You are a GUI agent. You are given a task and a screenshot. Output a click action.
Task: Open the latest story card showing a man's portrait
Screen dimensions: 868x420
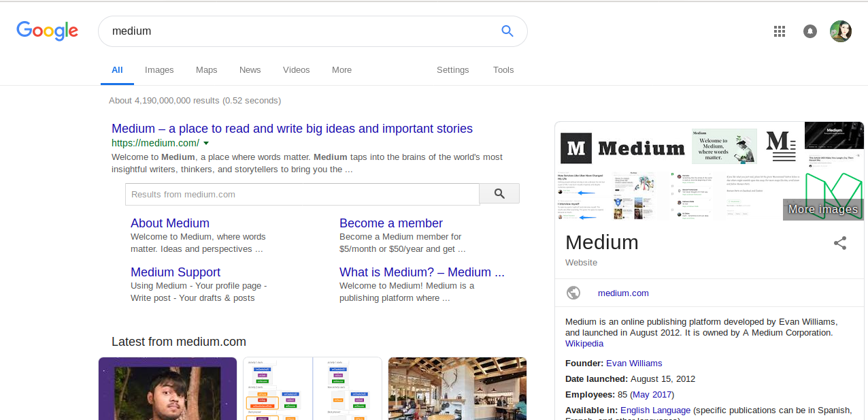(167, 389)
